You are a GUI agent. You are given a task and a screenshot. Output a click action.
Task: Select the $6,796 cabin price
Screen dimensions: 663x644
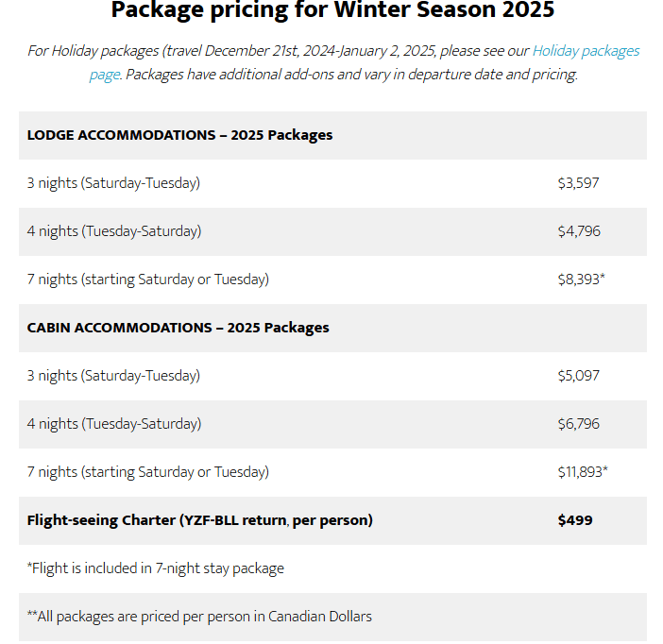(x=578, y=424)
